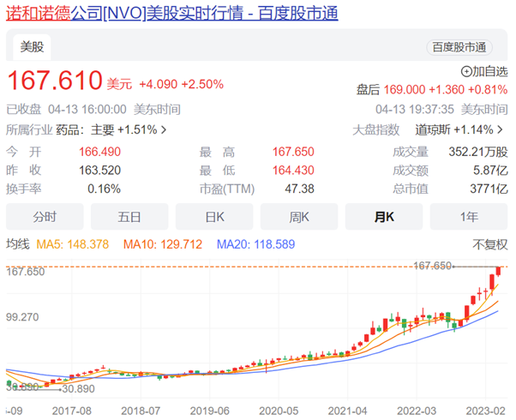Click the latest red candlestick at chart top
Image resolution: width=516 pixels, height=420 pixels.
tap(498, 271)
